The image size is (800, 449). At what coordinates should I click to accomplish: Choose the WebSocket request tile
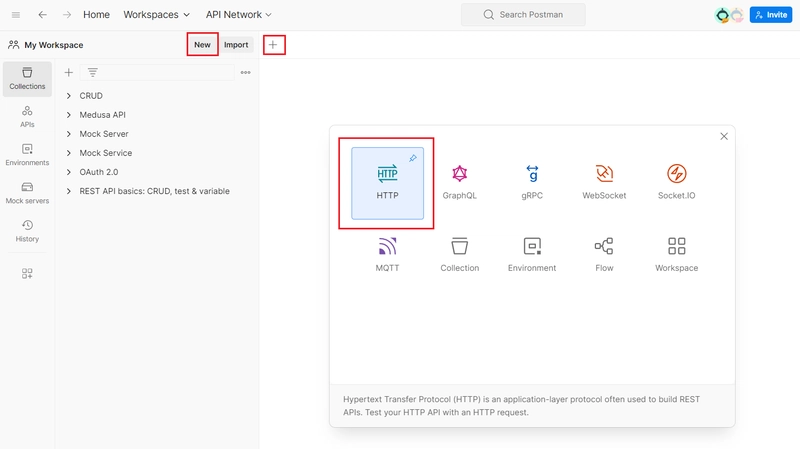point(604,182)
